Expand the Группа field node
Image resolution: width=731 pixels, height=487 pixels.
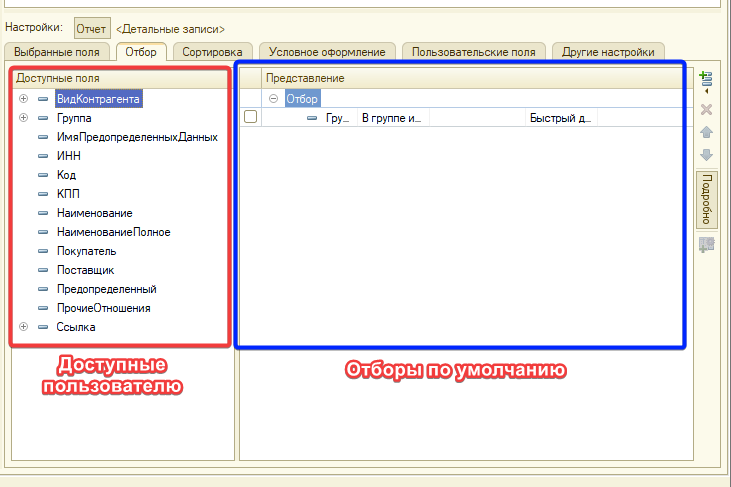tap(23, 118)
